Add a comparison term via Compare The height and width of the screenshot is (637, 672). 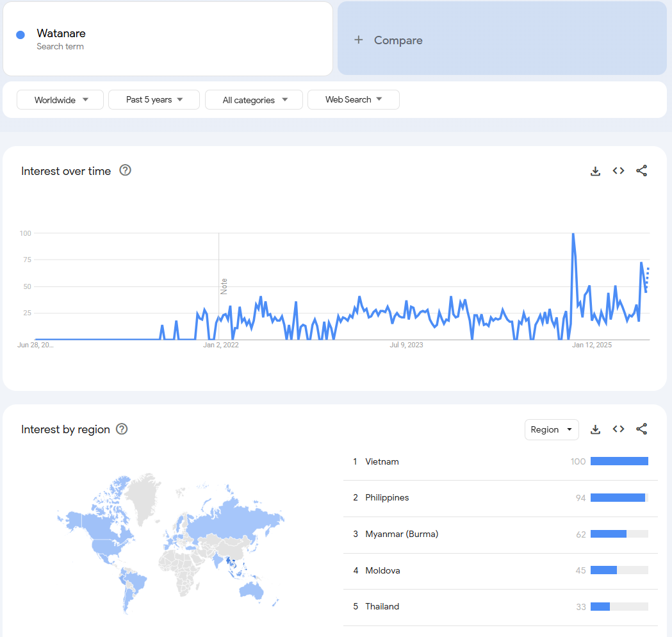pos(502,38)
